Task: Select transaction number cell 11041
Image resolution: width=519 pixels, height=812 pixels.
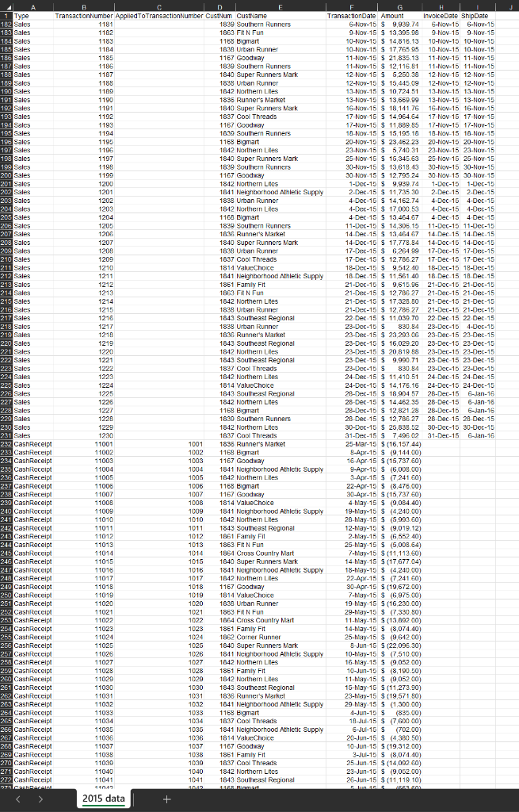Action: pos(84,779)
